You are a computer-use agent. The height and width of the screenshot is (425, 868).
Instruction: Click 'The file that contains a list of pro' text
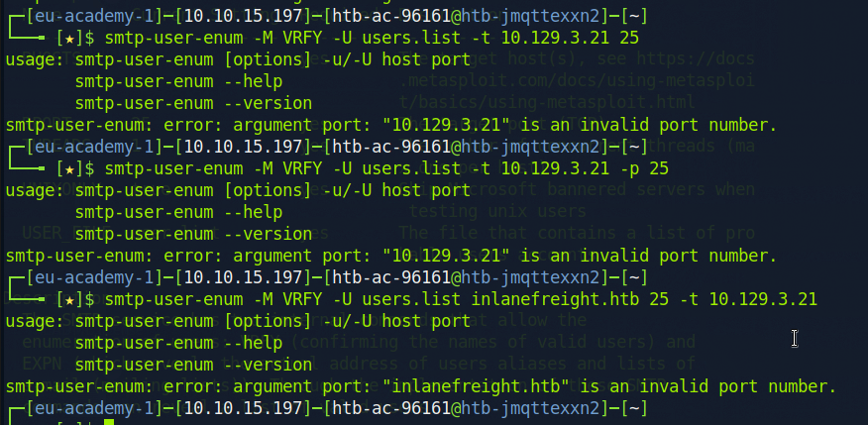pos(577,233)
